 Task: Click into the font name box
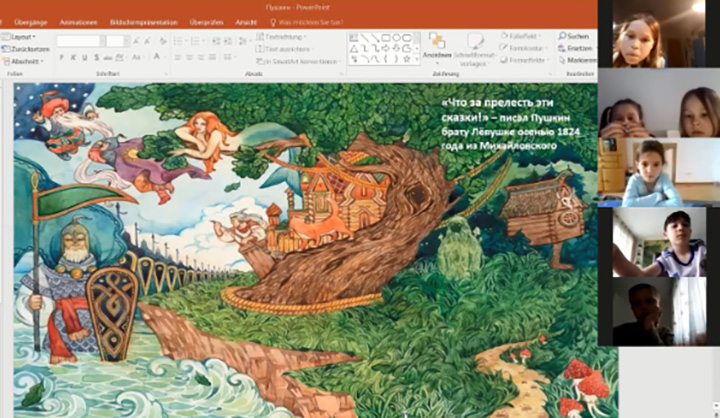pos(79,41)
